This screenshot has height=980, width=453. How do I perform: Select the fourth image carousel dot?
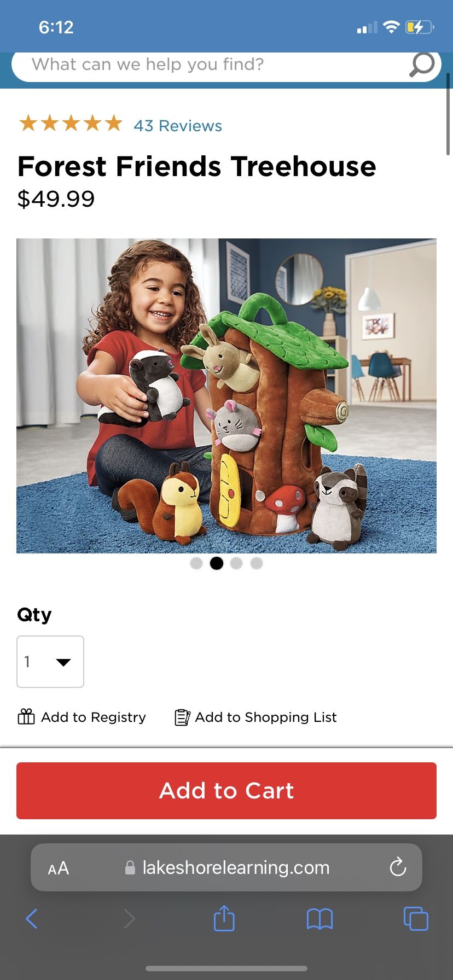point(257,563)
